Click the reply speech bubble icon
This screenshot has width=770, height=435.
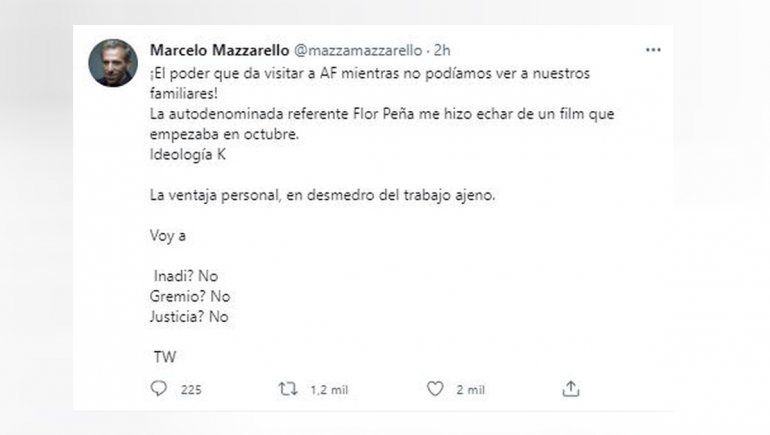click(158, 389)
